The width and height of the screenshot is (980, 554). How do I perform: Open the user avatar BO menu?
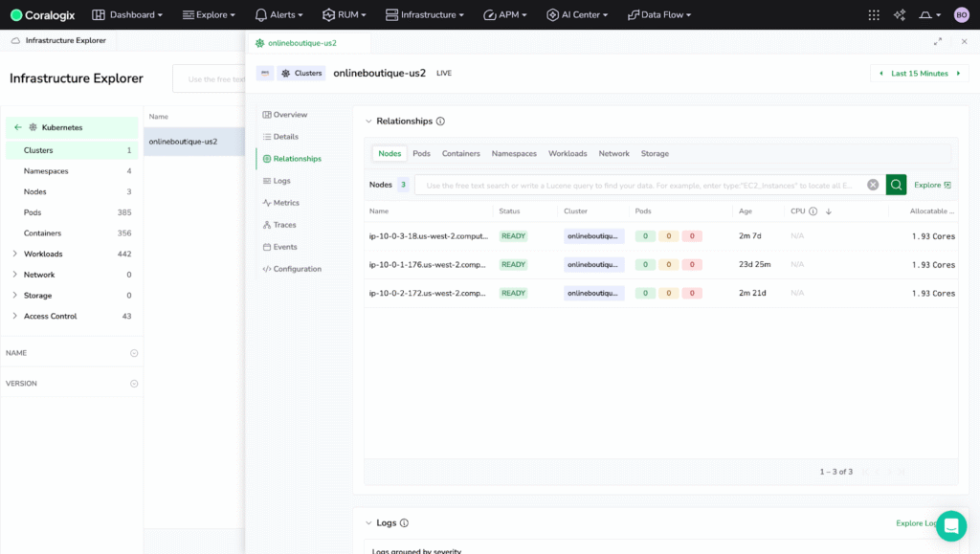[x=961, y=15]
